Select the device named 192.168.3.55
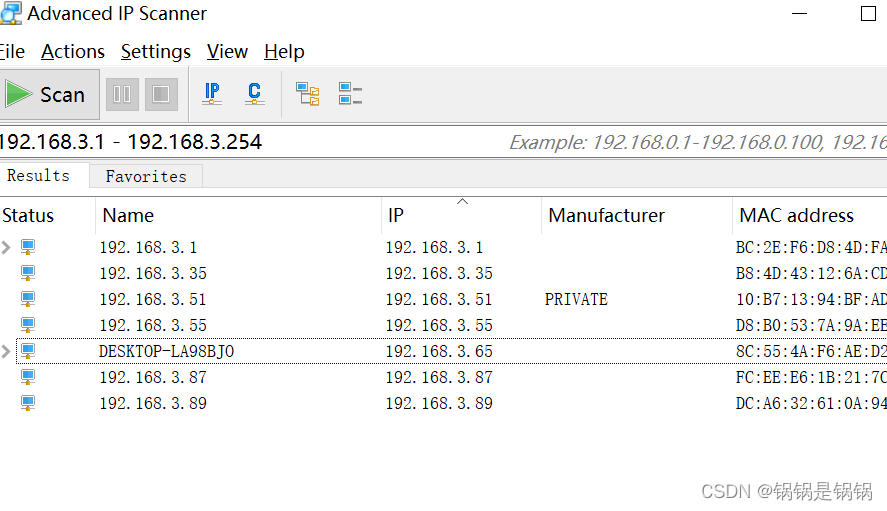Viewport: 887px width, 511px height. [x=153, y=325]
